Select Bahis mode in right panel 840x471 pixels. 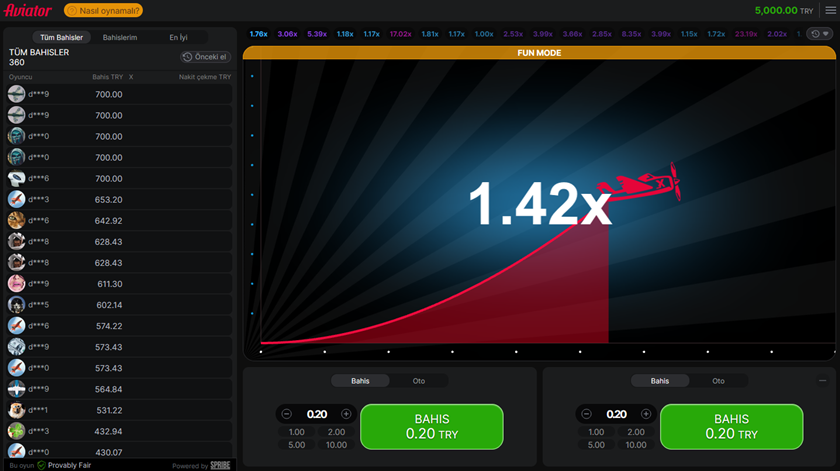tap(659, 381)
